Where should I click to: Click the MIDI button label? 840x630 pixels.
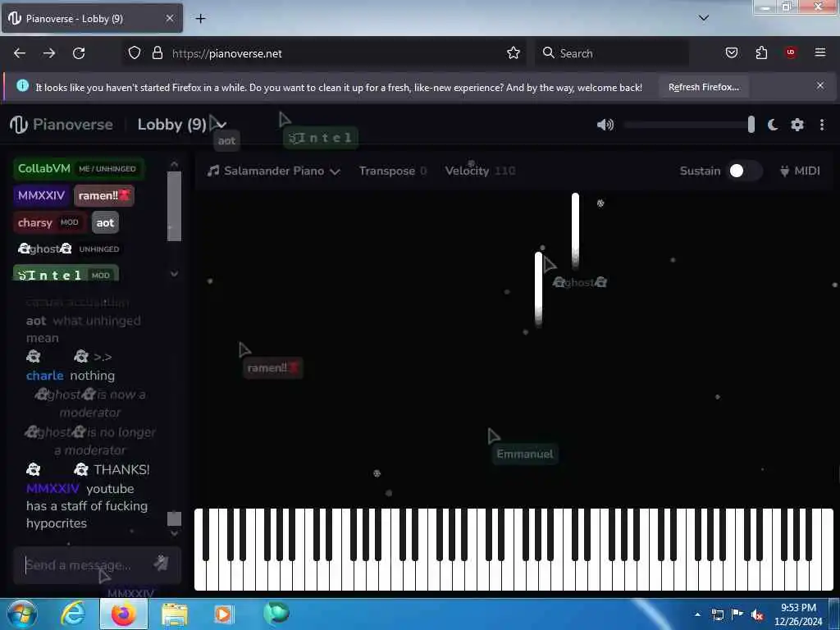click(x=807, y=171)
